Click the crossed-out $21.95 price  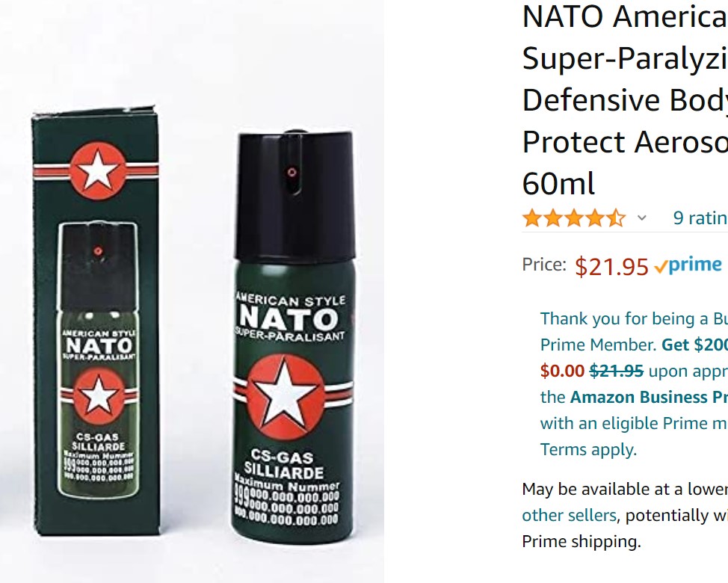coord(617,371)
